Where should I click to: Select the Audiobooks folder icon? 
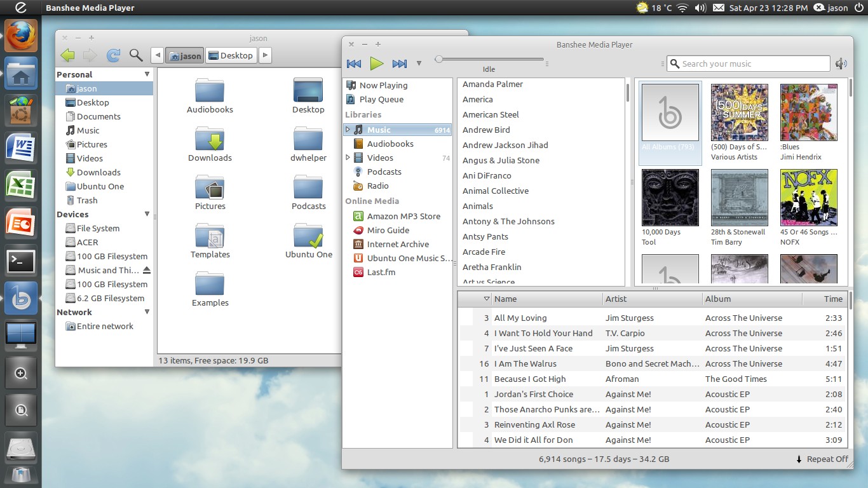point(210,97)
